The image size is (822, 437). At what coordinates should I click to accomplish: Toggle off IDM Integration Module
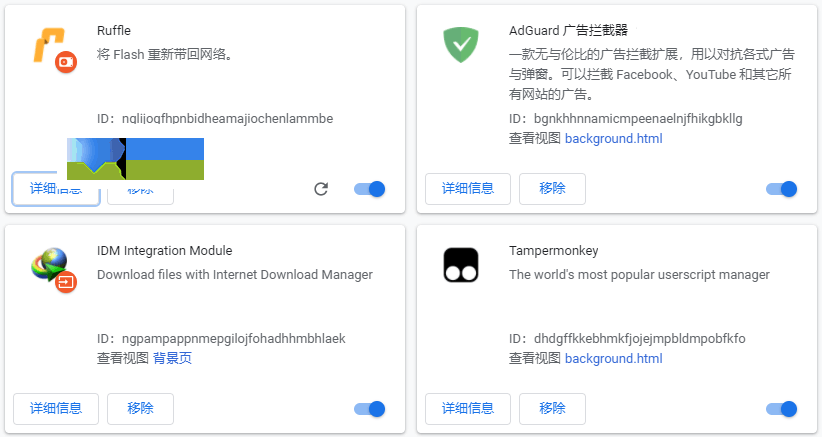point(370,409)
